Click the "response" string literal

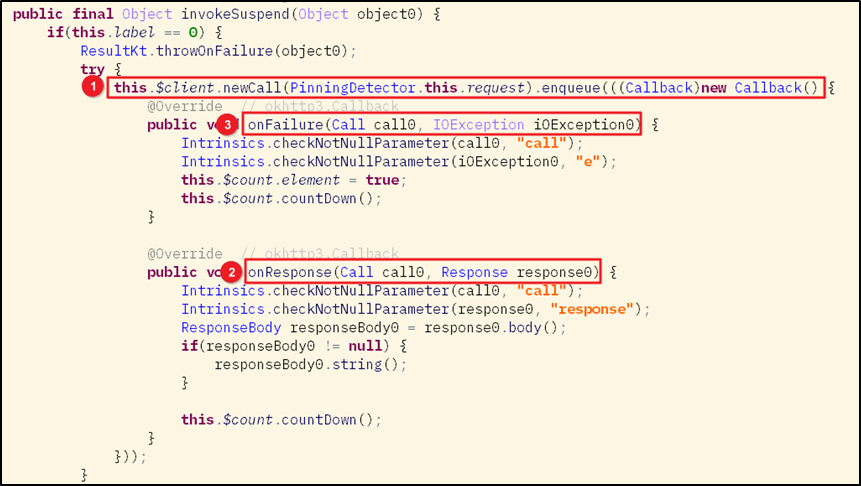point(592,309)
